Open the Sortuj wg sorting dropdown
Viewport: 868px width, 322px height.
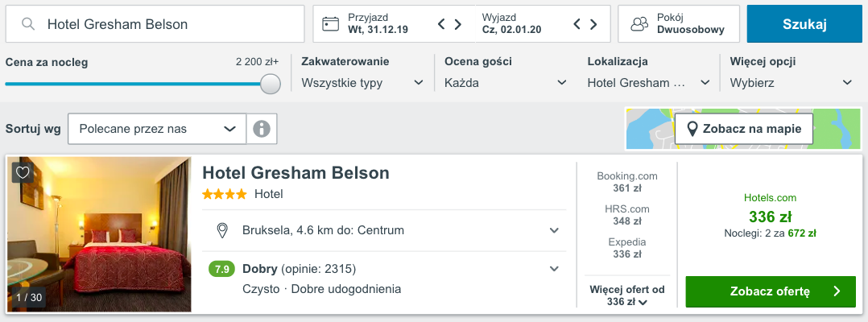tap(156, 129)
